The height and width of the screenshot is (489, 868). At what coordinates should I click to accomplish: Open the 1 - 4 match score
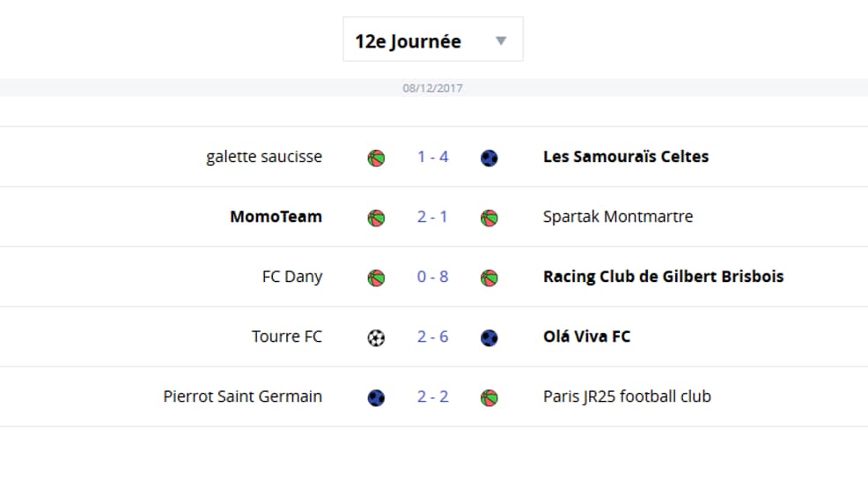pos(433,157)
